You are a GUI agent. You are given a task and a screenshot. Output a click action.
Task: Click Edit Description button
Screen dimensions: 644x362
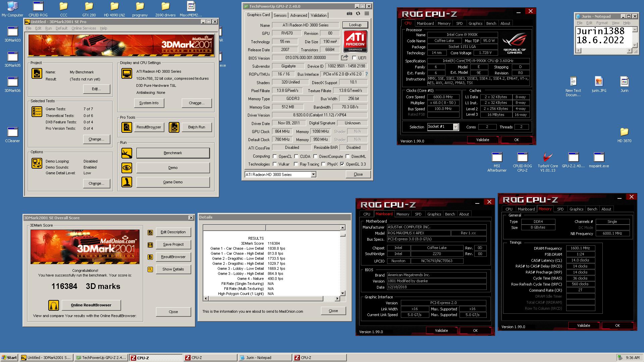point(173,232)
